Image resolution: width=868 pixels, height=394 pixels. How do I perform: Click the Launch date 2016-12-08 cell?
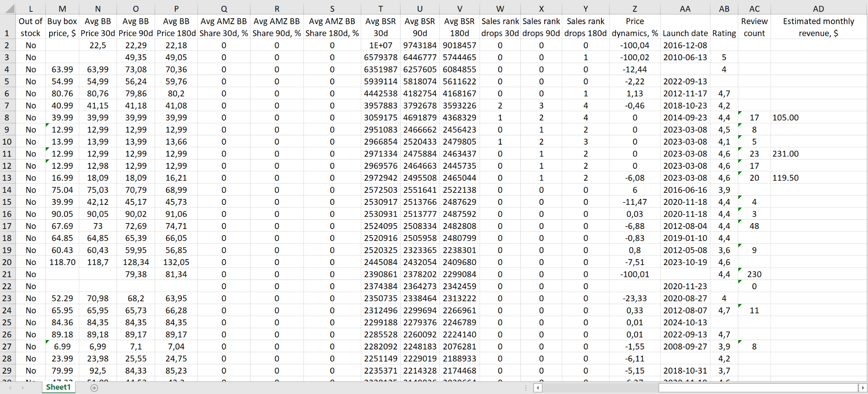coord(685,45)
